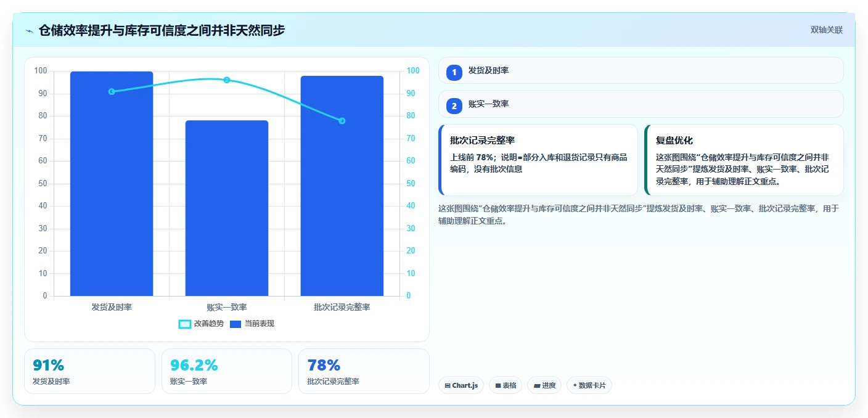868x418 pixels.
Task: Click the number 1 badge for 发货及时率
Action: 454,72
